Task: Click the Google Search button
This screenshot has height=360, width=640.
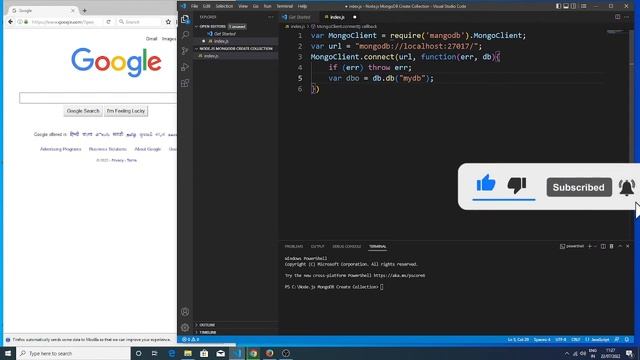Action: pyautogui.click(x=83, y=111)
